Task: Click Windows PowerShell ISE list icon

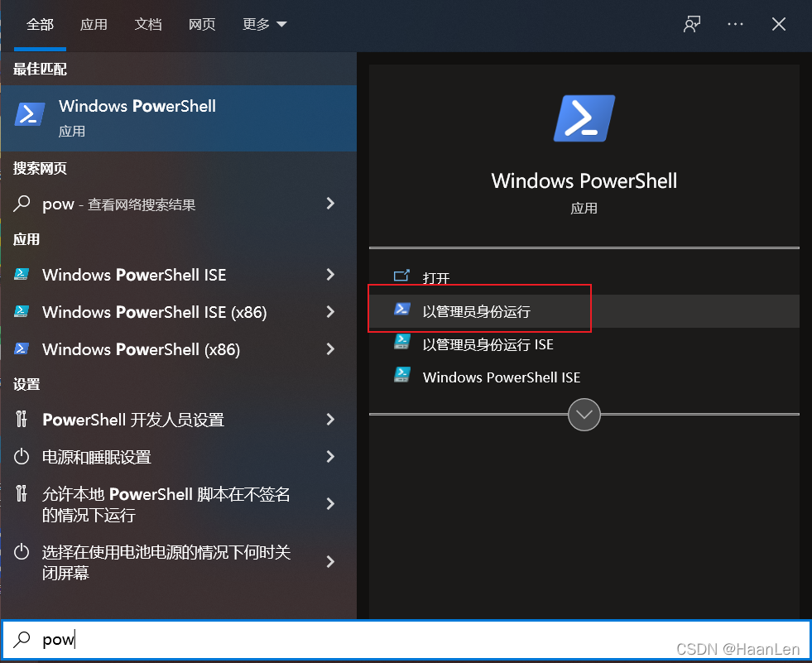Action: 22,274
